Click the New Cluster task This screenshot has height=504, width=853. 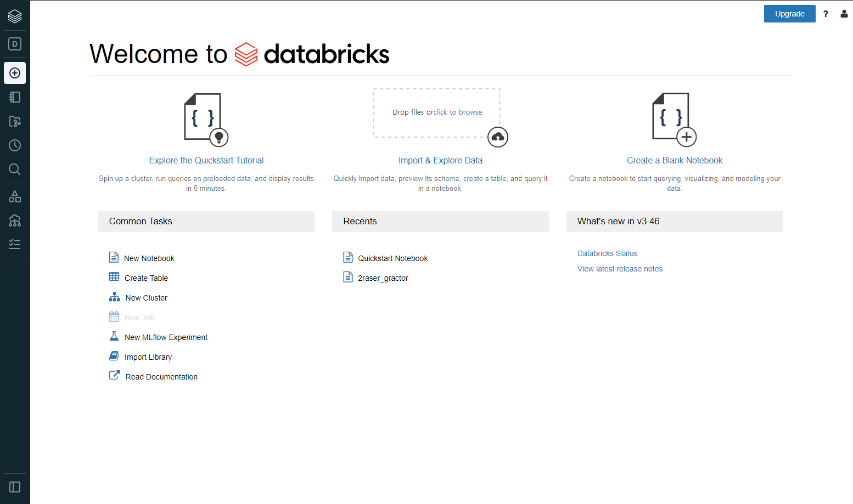click(x=147, y=298)
